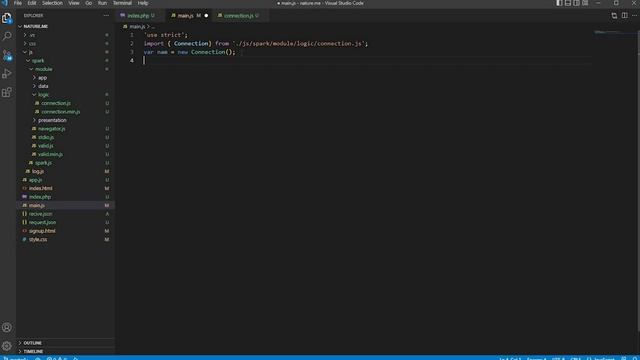Collapse the module folder
The height and width of the screenshot is (360, 640).
(x=65, y=69)
